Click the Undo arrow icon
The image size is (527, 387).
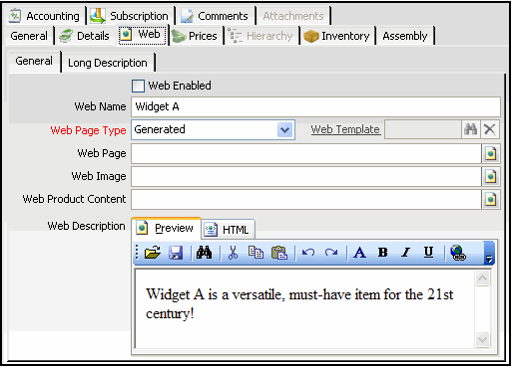pos(308,252)
